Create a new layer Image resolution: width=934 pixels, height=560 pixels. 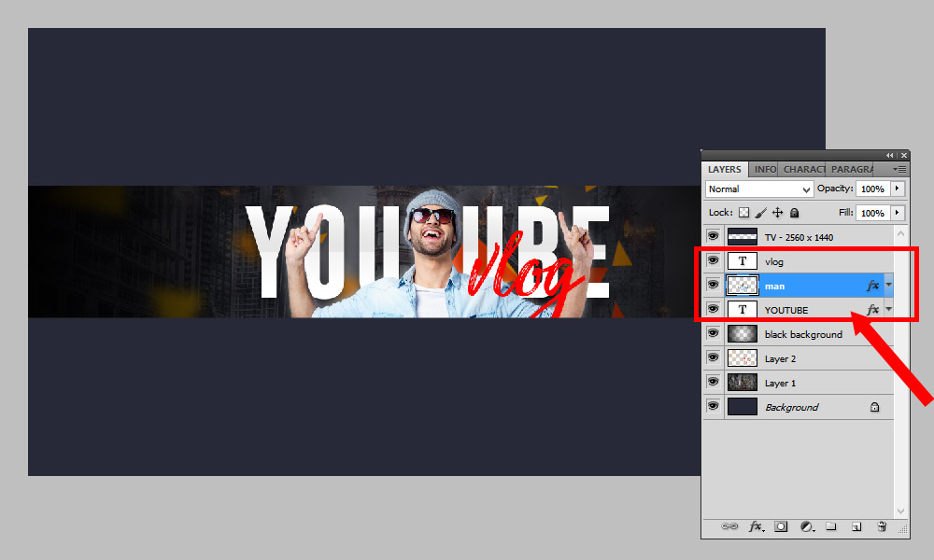click(x=856, y=526)
